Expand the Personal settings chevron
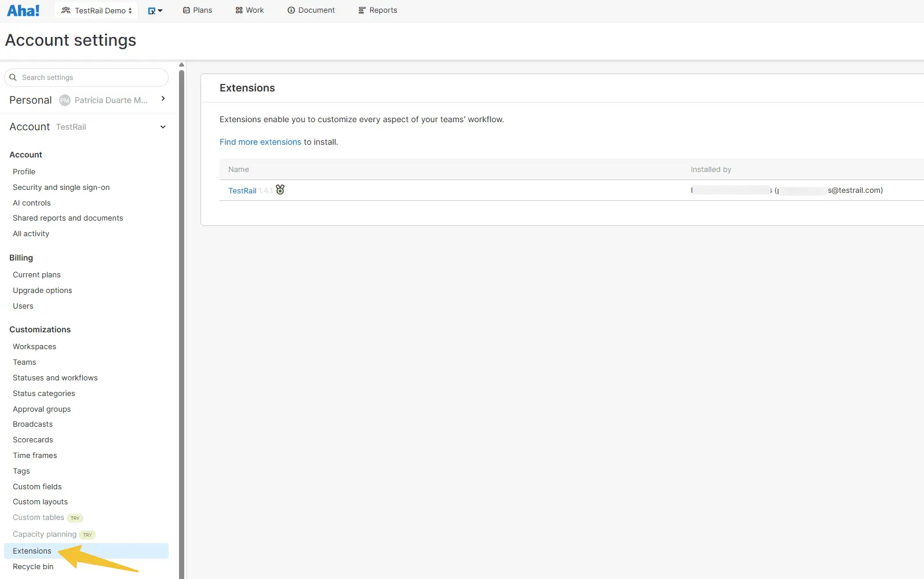This screenshot has width=924, height=579. click(163, 98)
